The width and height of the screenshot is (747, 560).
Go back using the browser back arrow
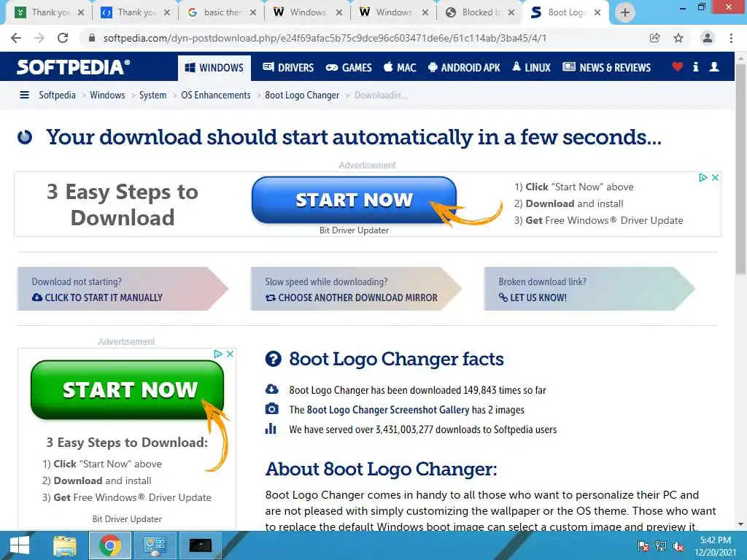pos(16,38)
